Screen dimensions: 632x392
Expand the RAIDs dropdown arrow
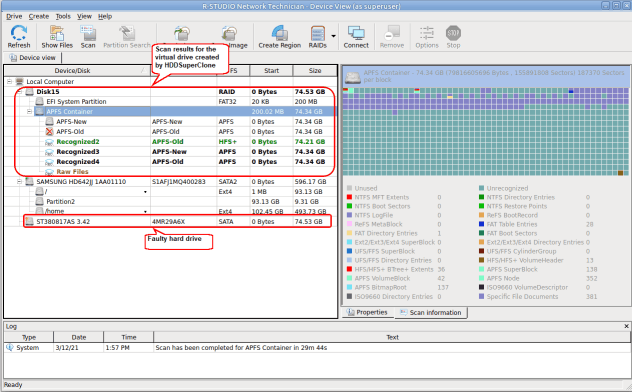(x=333, y=36)
